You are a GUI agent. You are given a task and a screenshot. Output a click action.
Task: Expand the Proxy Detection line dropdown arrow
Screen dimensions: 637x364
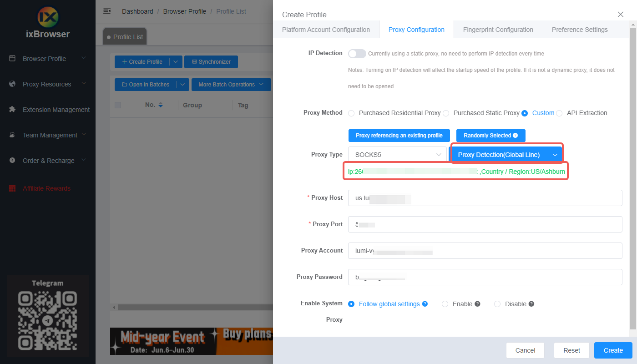coord(555,155)
